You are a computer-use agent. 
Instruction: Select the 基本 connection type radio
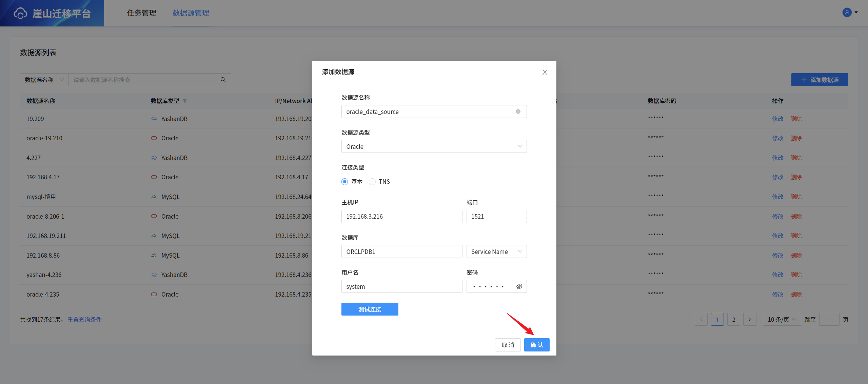[x=345, y=182]
